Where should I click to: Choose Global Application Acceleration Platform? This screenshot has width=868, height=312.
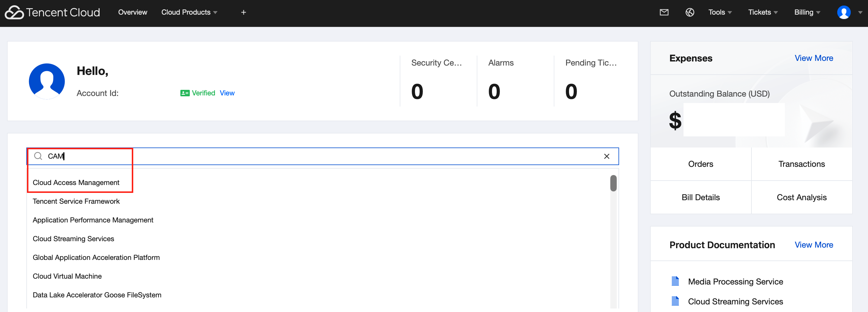click(96, 258)
